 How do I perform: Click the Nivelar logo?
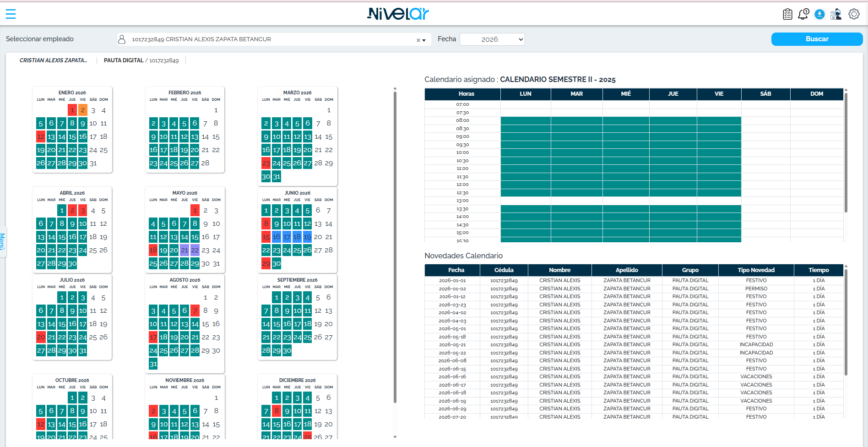[x=398, y=14]
